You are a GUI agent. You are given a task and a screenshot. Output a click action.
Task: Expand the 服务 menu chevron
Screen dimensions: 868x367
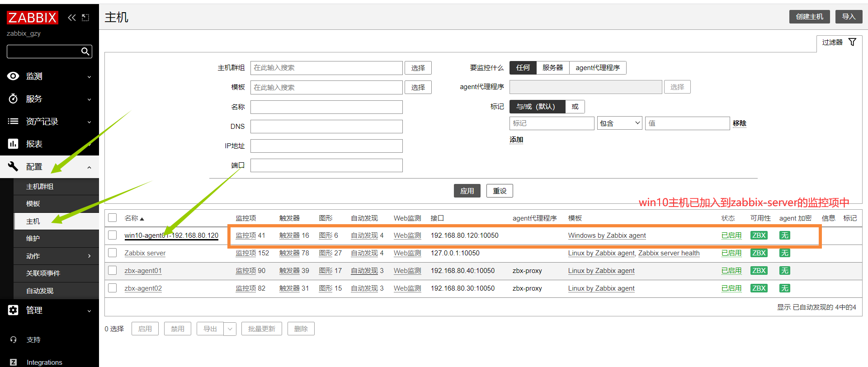[x=89, y=99]
